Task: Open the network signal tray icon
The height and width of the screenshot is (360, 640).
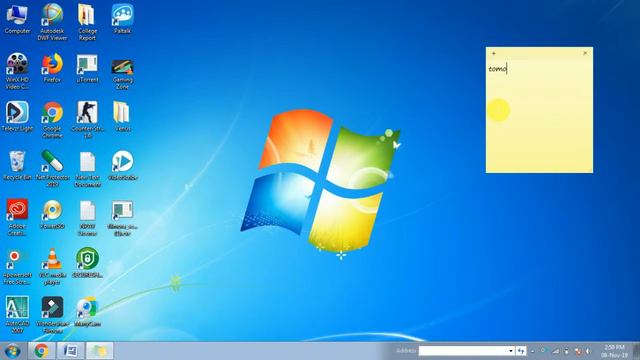Action: point(556,351)
